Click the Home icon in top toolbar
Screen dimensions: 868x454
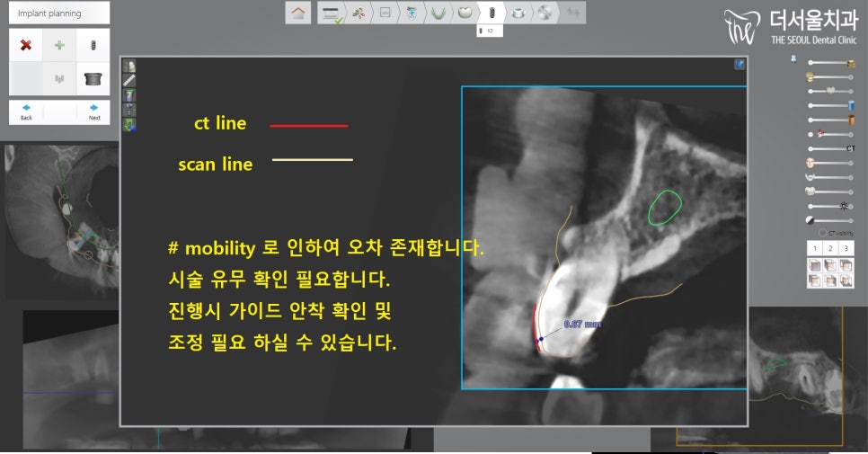[298, 13]
